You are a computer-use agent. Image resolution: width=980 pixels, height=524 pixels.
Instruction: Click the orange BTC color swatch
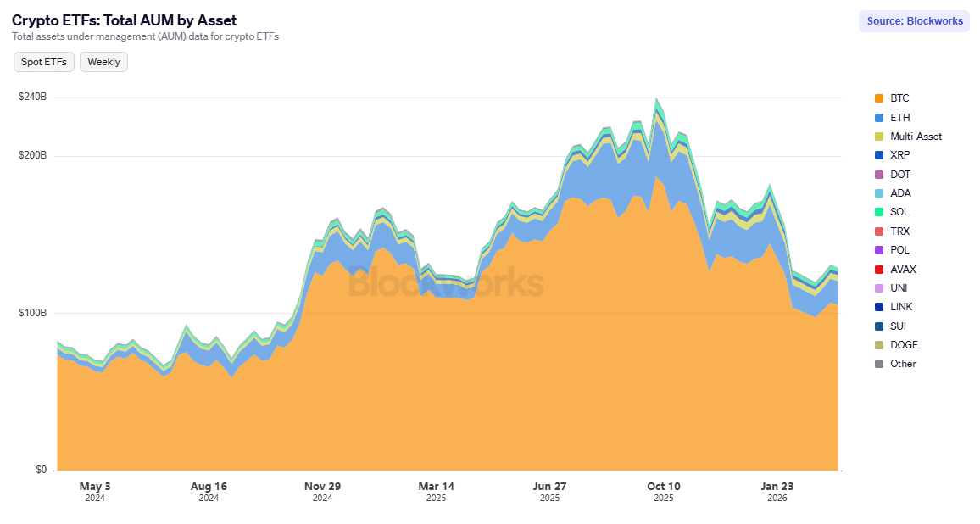880,98
